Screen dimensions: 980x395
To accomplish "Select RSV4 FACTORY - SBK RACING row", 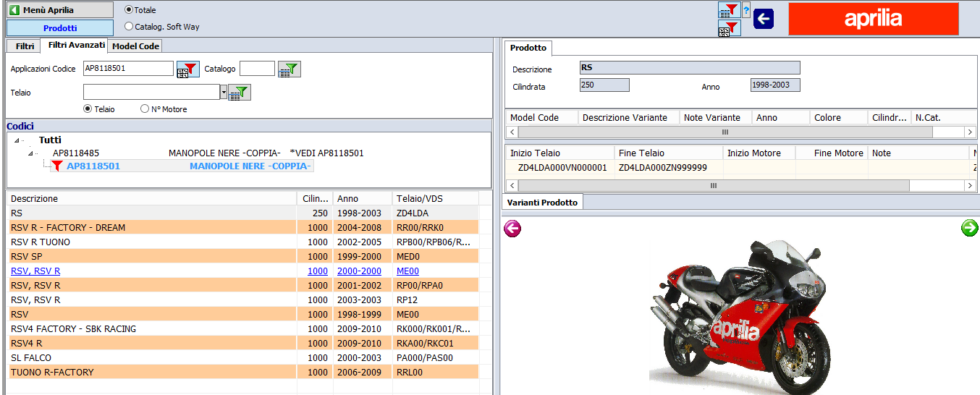I will point(243,328).
